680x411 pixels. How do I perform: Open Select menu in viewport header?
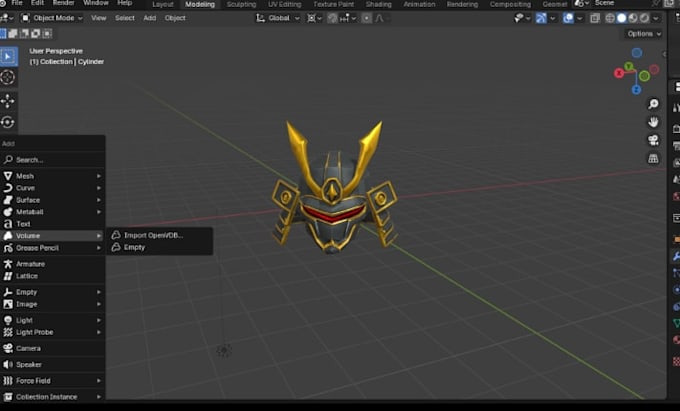(x=124, y=18)
